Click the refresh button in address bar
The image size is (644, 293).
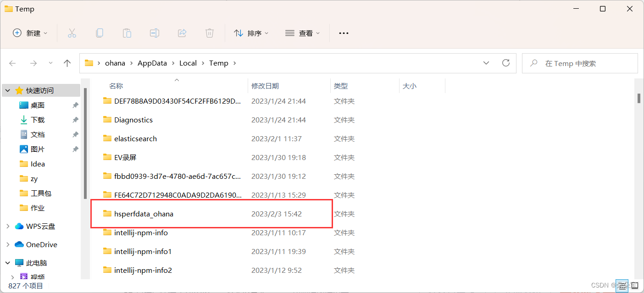[x=506, y=63]
